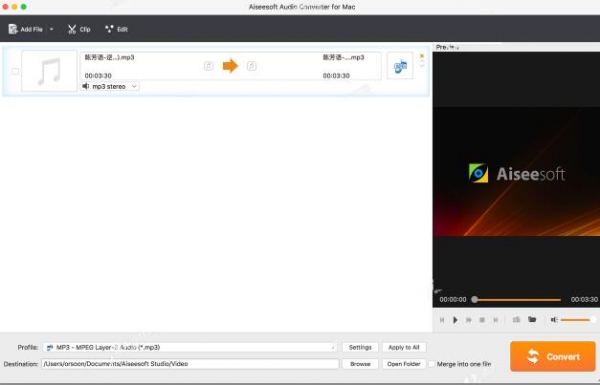Move the file up with the up chevron
This screenshot has width=600, height=385.
click(x=422, y=61)
